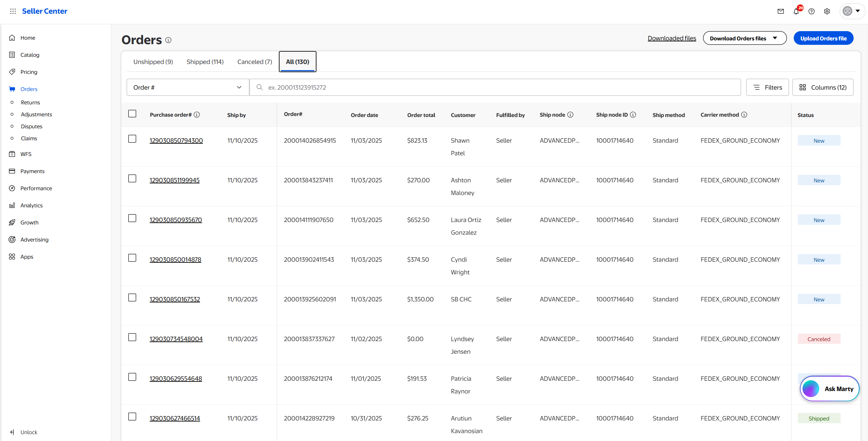The width and height of the screenshot is (868, 441).
Task: Expand the Order # search type dropdown
Action: tap(188, 87)
